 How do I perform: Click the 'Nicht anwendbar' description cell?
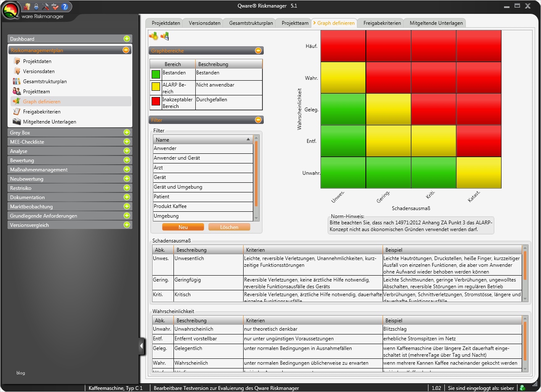tap(229, 88)
